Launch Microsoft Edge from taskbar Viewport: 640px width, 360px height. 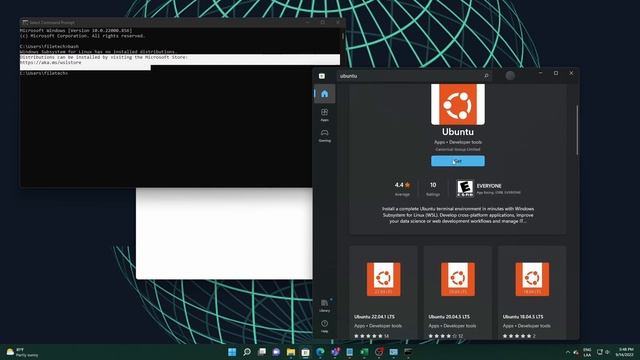[x=320, y=352]
